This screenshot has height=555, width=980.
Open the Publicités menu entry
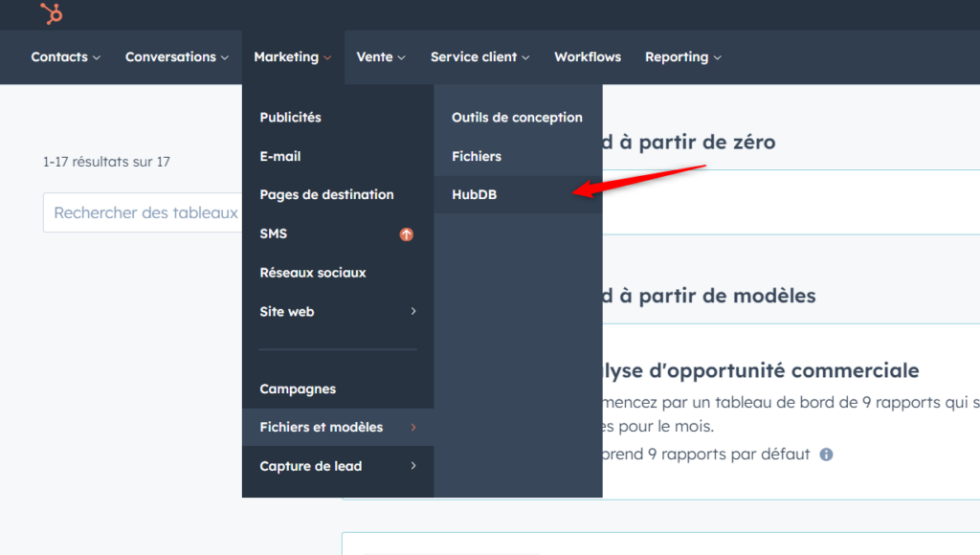click(x=290, y=117)
